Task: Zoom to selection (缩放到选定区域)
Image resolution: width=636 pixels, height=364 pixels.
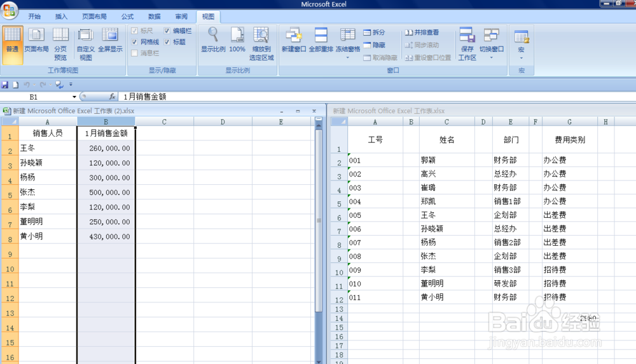Action: [x=261, y=44]
